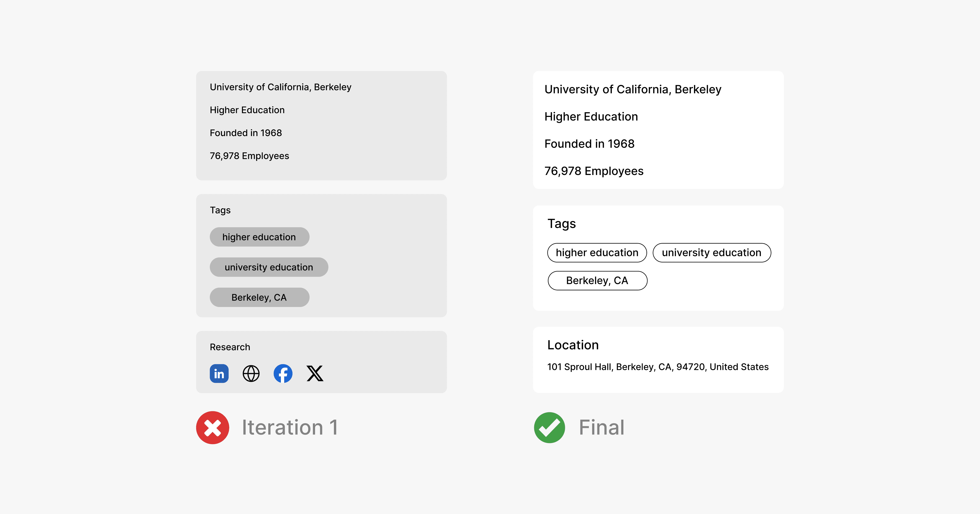
Task: Click small 'Tags' heading in iteration 1
Action: tap(220, 210)
